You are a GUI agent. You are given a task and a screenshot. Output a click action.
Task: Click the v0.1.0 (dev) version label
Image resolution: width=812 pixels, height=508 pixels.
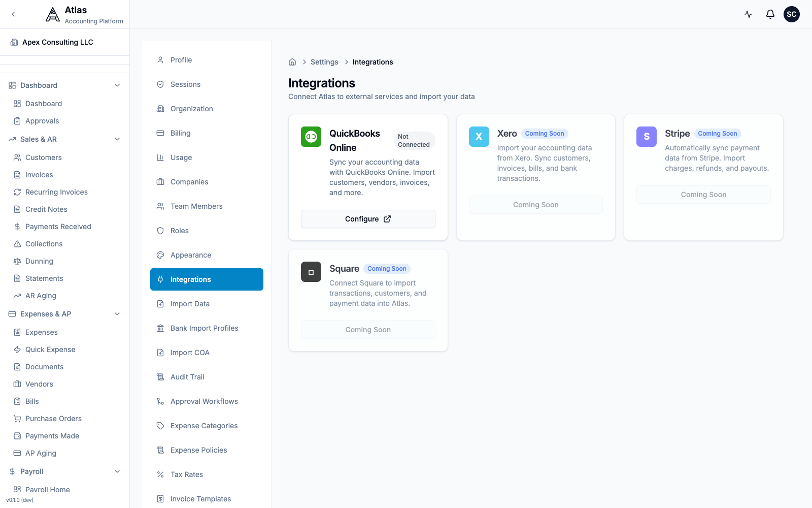20,500
